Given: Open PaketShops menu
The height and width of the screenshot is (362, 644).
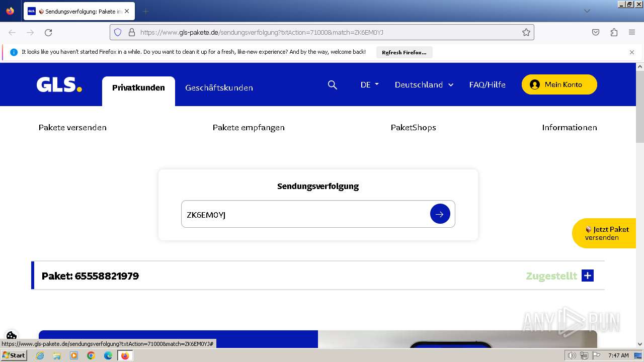Looking at the screenshot, I should pyautogui.click(x=414, y=128).
